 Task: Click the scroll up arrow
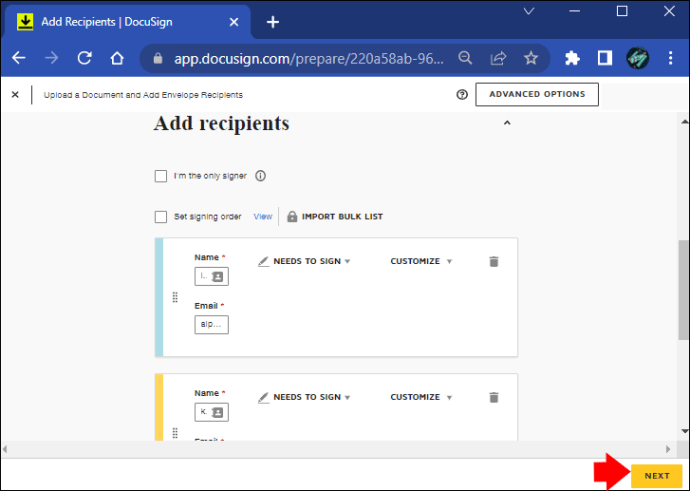pyautogui.click(x=684, y=121)
